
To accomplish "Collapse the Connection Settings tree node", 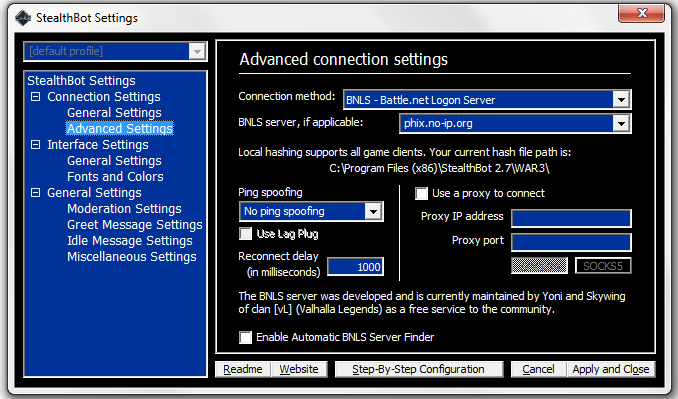I will [35, 96].
